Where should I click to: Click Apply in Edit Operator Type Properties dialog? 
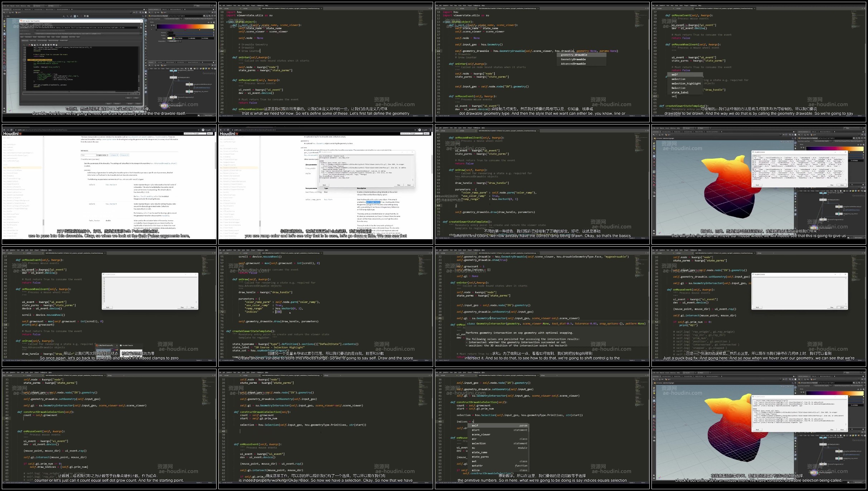[x=108, y=104]
